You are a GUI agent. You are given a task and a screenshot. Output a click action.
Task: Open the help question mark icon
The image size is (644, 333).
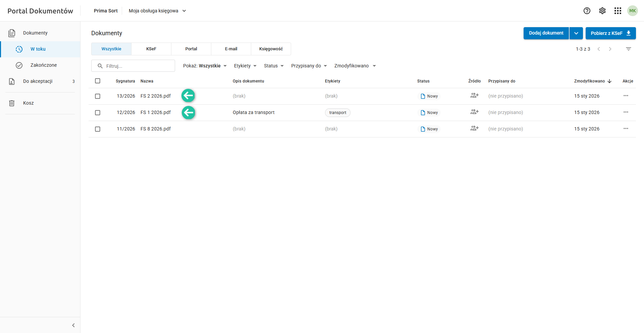pos(587,11)
